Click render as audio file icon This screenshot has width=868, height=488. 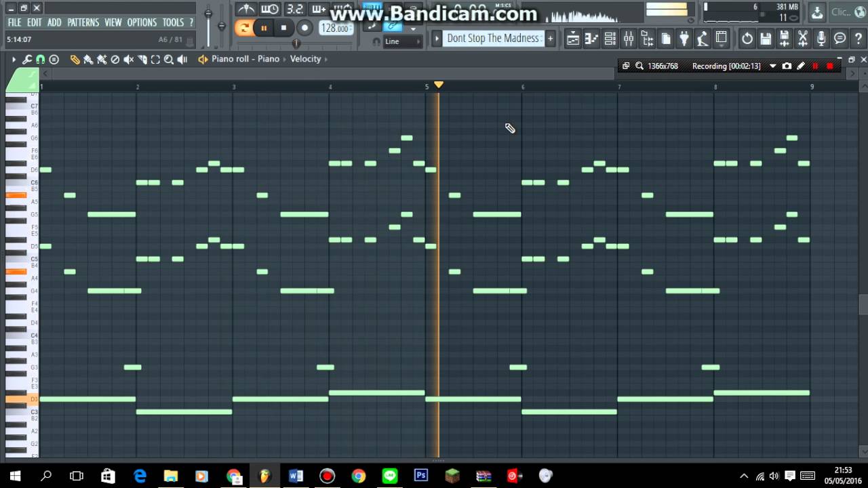(x=785, y=39)
